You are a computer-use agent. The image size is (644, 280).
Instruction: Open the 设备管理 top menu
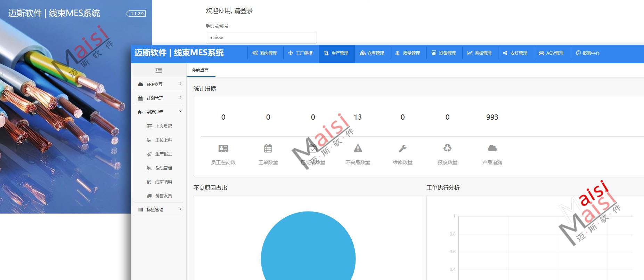point(444,53)
